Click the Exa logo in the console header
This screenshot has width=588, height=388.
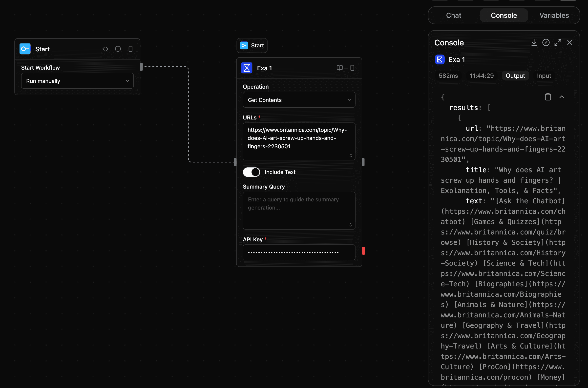point(440,59)
